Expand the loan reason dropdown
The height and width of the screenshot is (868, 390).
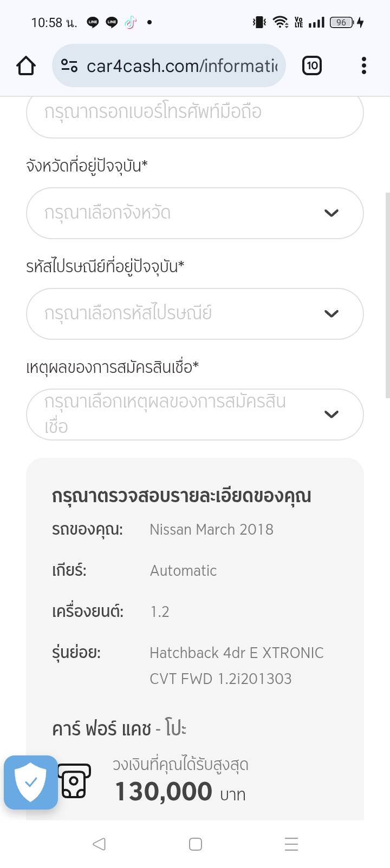194,415
